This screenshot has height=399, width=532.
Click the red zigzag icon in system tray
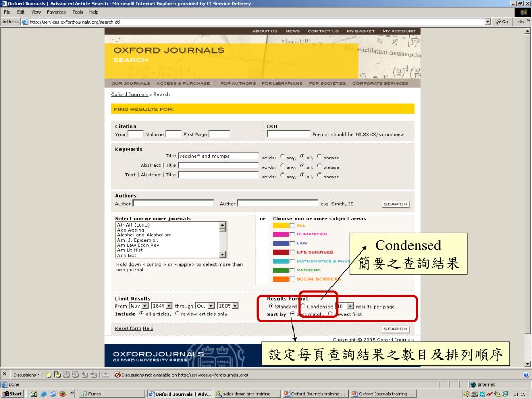[x=489, y=394]
